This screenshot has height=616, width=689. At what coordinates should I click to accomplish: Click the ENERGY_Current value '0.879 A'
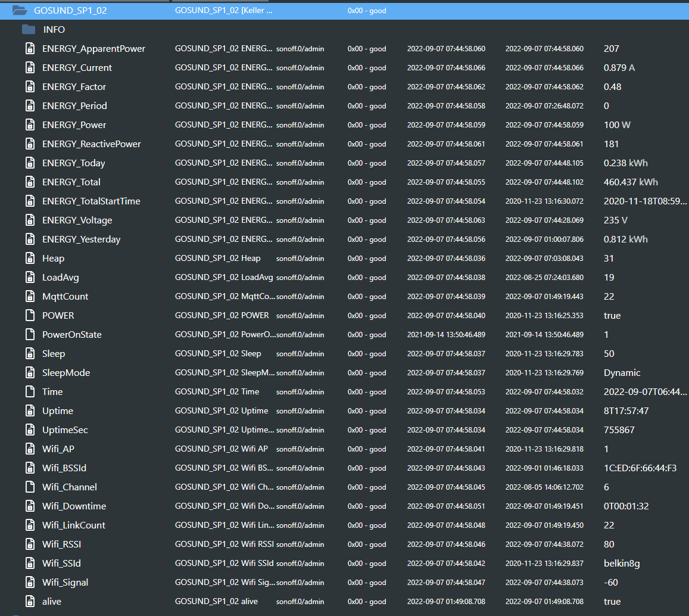click(x=619, y=68)
